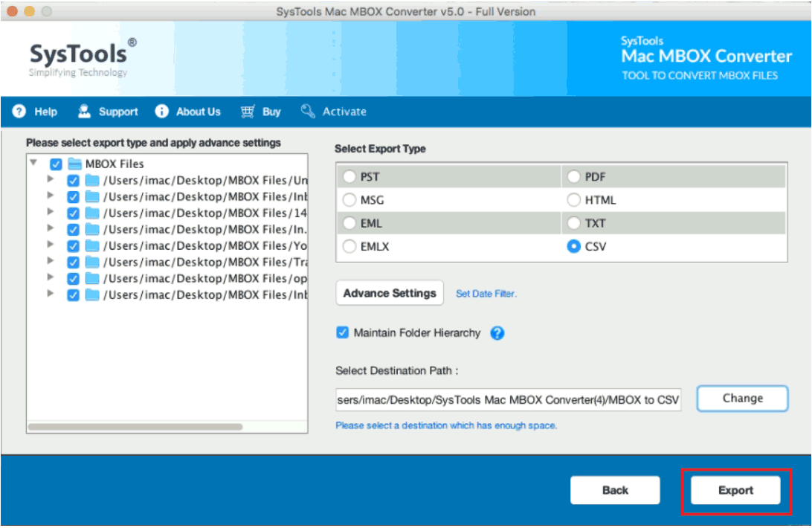Open the Help menu item
Image resolution: width=812 pixels, height=528 pixels.
coord(35,112)
